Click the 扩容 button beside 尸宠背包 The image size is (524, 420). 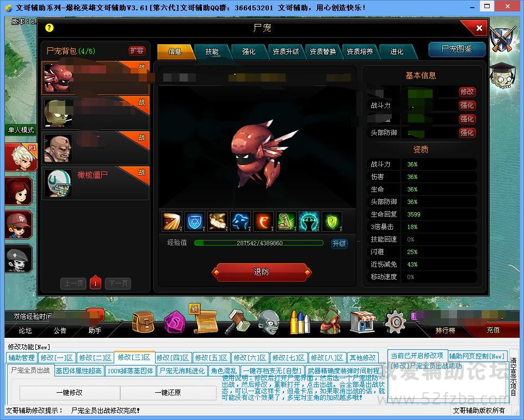click(x=137, y=51)
